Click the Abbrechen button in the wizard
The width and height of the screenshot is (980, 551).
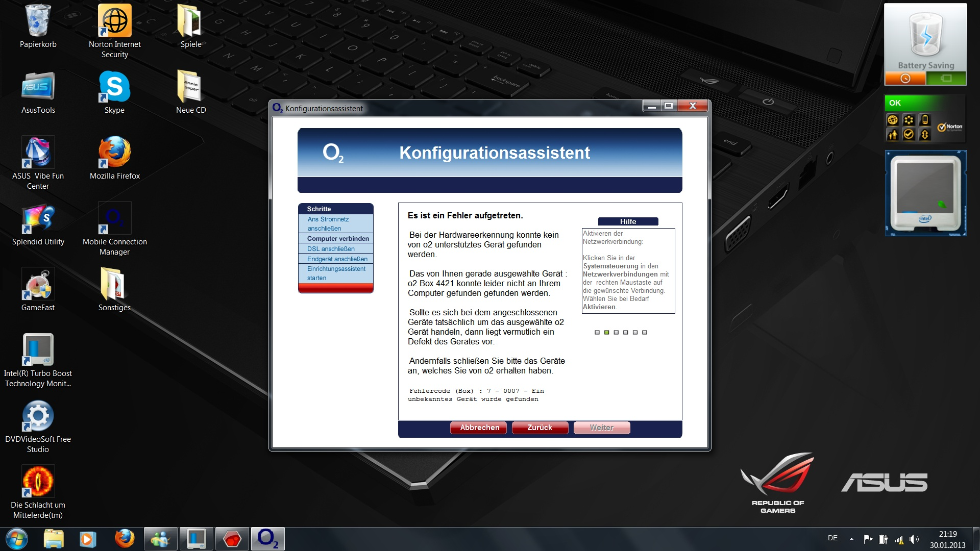(x=478, y=428)
